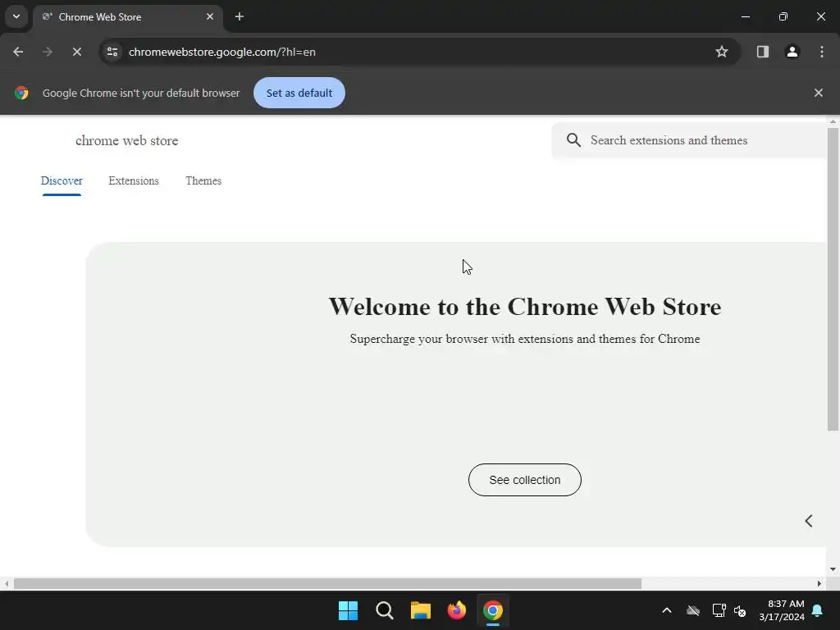Open Windows taskbar search
The width and height of the screenshot is (840, 630).
[x=385, y=610]
